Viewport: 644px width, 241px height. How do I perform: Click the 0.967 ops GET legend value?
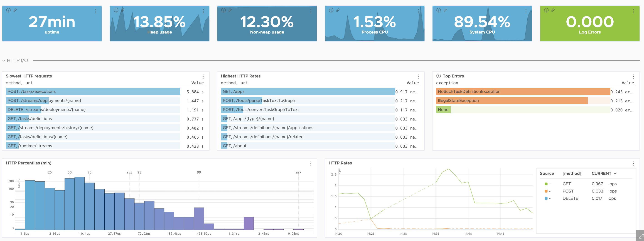tap(604, 184)
